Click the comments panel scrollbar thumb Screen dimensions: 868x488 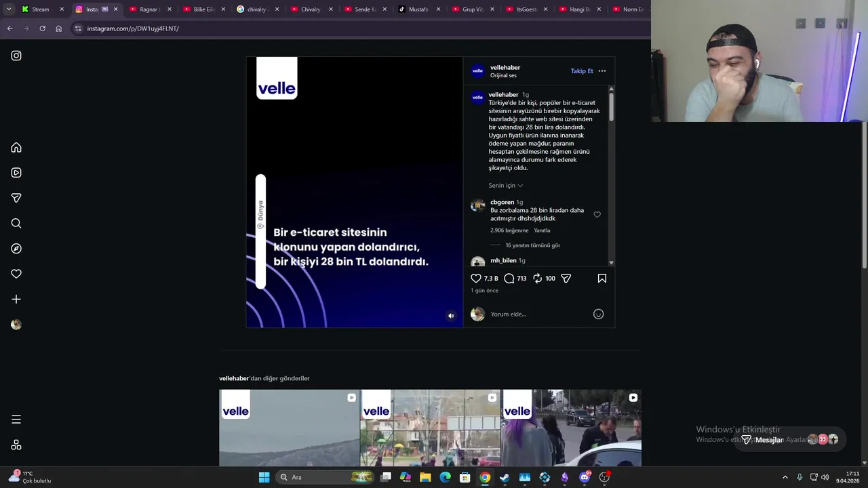611,107
